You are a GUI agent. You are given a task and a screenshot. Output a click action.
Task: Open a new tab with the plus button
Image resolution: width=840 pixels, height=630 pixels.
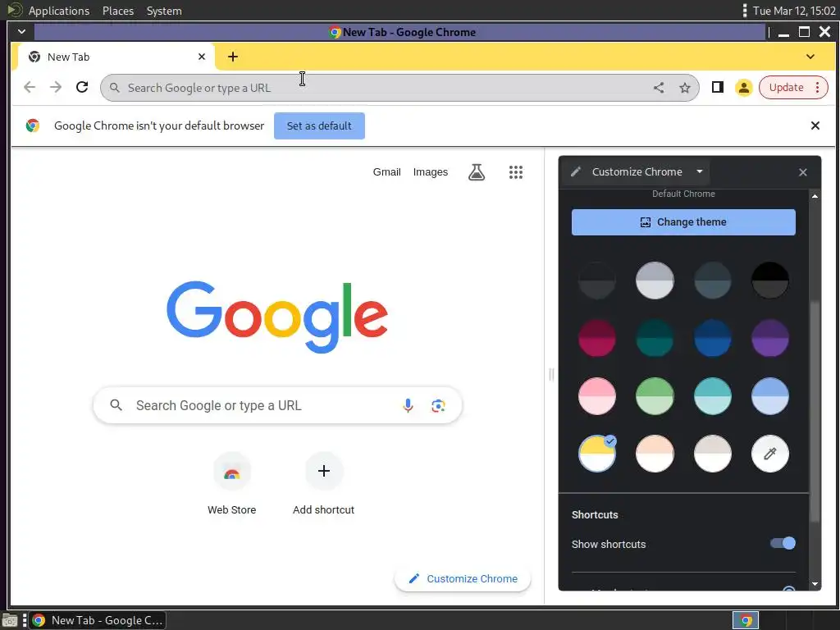tap(233, 57)
